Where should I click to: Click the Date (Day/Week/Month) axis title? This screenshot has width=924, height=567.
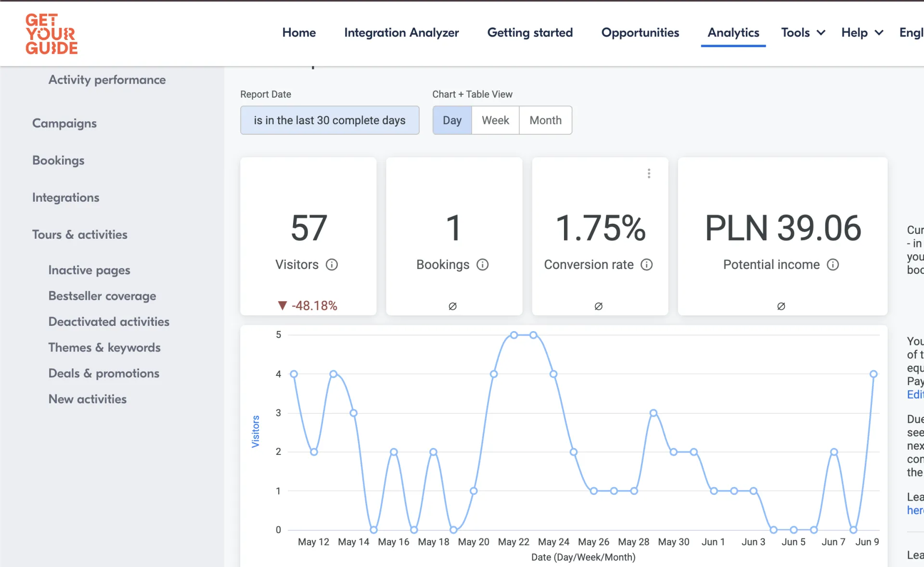tap(583, 557)
